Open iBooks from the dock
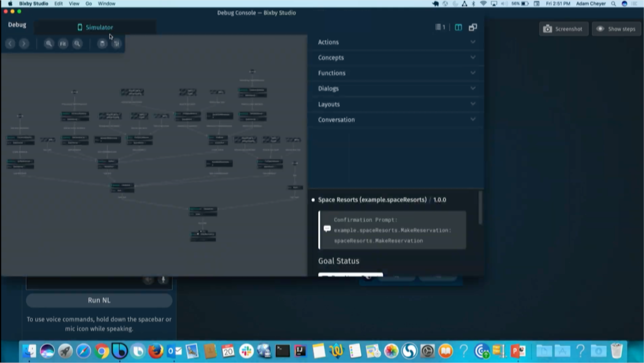Screen dimensions: 644x363 click(446, 351)
